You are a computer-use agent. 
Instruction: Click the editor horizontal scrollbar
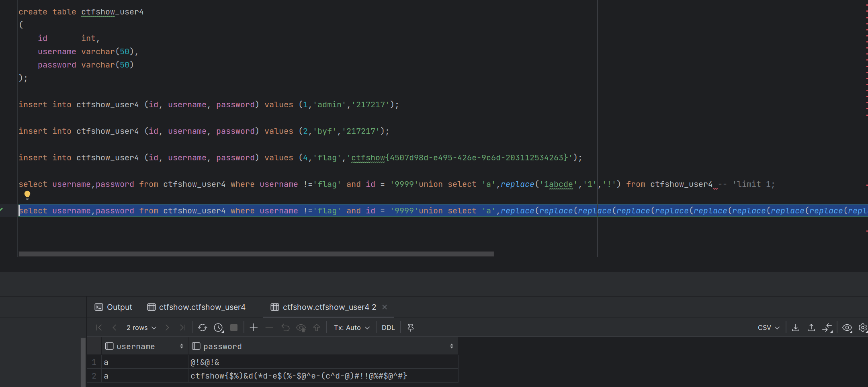(x=256, y=254)
